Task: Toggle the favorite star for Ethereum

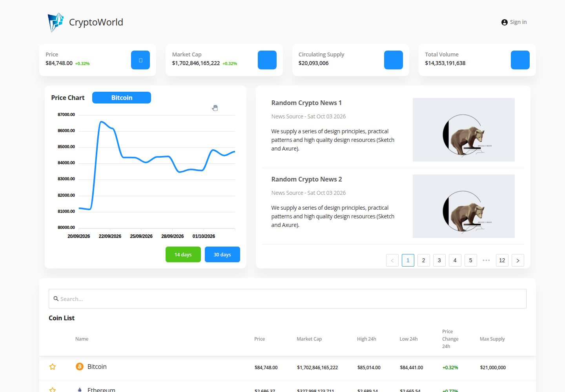Action: coord(53,390)
